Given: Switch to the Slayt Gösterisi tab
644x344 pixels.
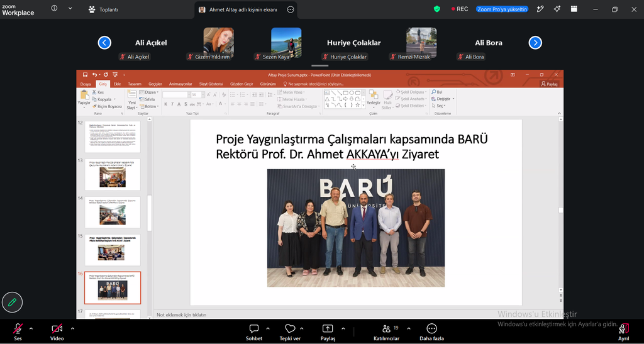Looking at the screenshot, I should [x=211, y=84].
